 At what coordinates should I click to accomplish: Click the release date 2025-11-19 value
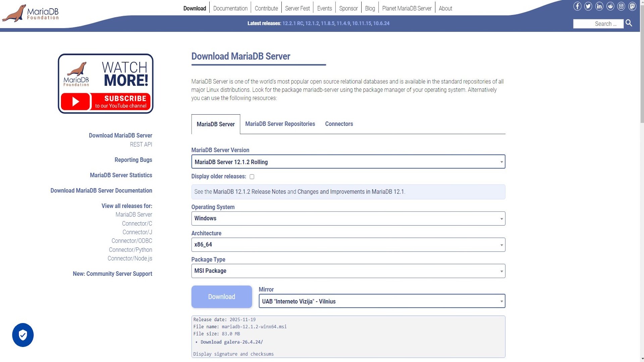point(243,320)
